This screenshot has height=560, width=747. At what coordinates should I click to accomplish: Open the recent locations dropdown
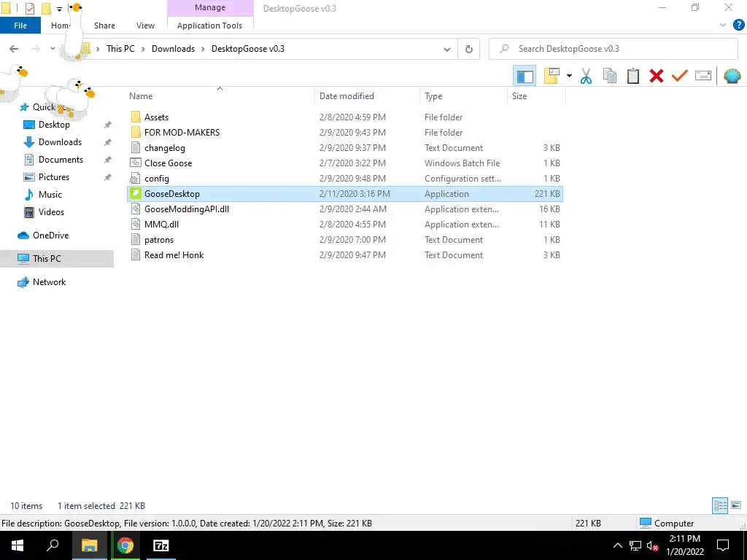coord(53,49)
